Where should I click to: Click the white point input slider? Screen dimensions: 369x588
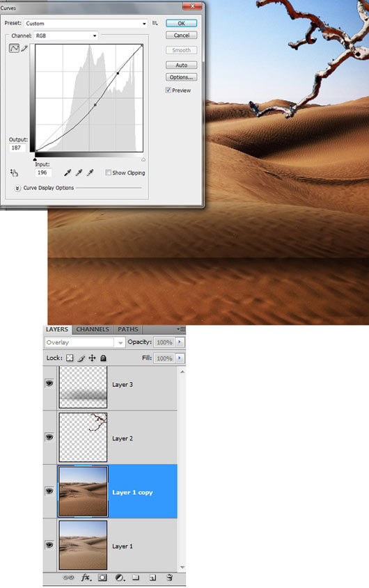pos(143,159)
